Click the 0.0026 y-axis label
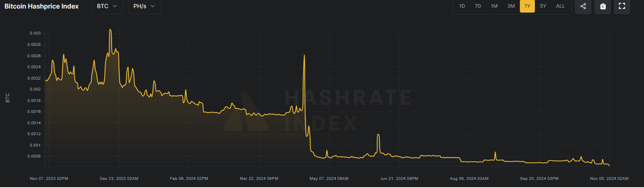644x188 pixels. coord(34,56)
